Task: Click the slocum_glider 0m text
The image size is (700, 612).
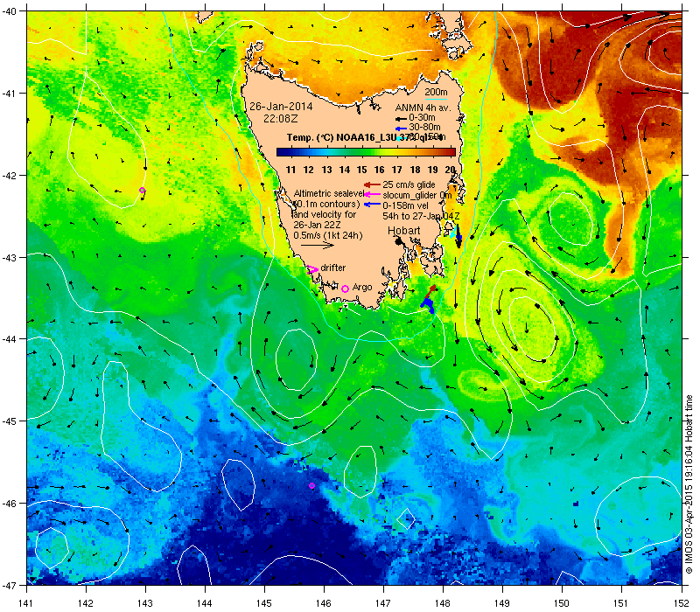Action: pos(417,195)
